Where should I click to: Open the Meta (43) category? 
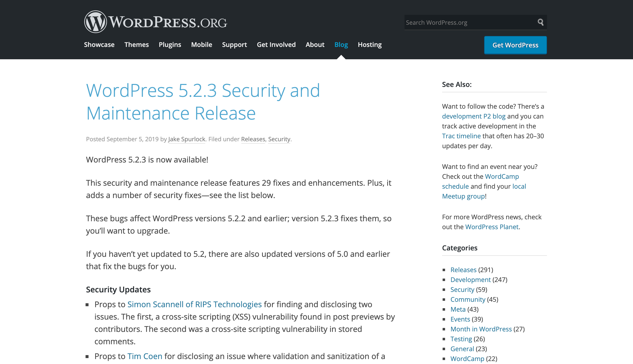(458, 309)
